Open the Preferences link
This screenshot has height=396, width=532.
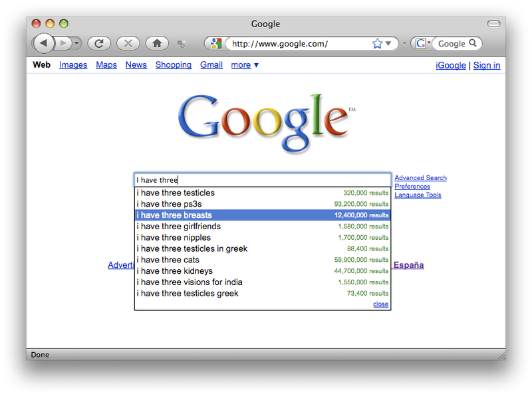click(412, 186)
